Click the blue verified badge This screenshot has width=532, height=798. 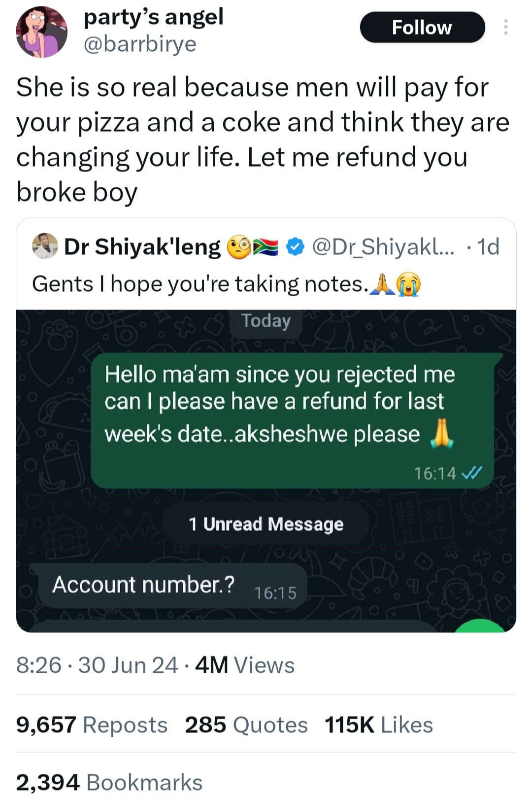[x=295, y=247]
